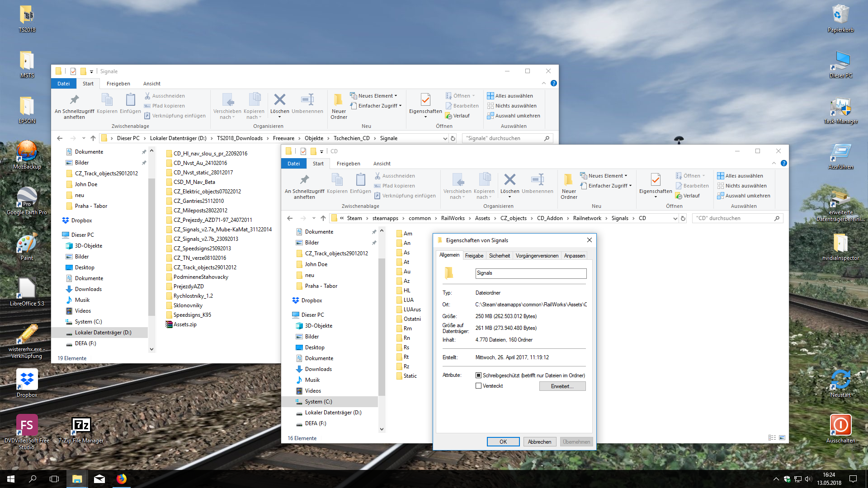Click the Löschen delete icon in CD window

[509, 180]
